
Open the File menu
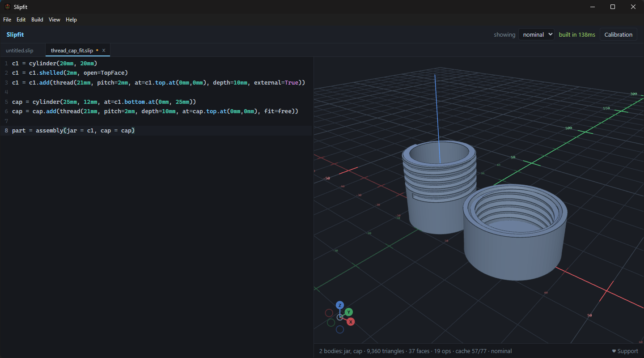(7, 20)
